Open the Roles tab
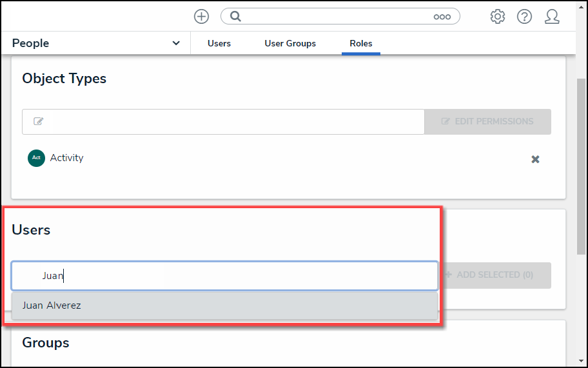The width and height of the screenshot is (588, 368). coord(361,43)
